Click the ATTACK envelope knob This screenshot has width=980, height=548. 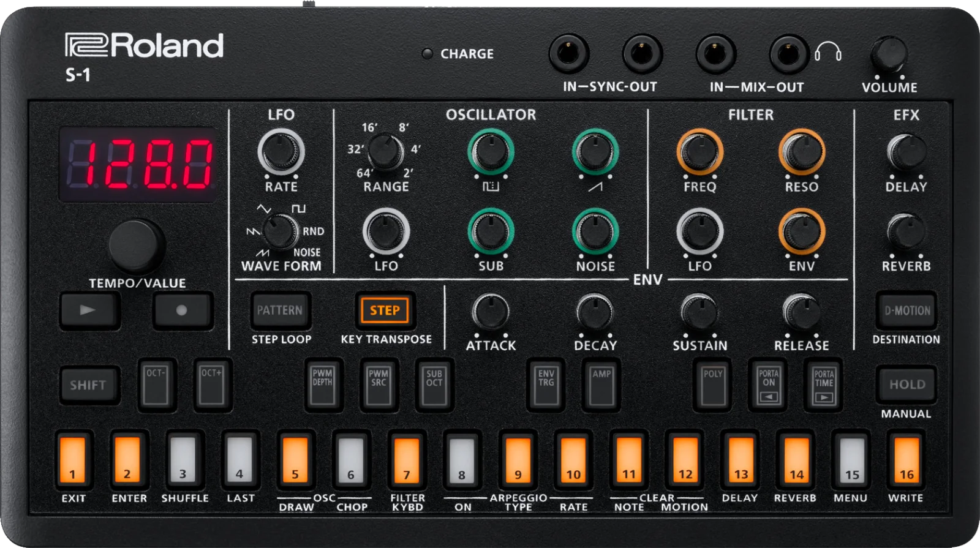(491, 312)
